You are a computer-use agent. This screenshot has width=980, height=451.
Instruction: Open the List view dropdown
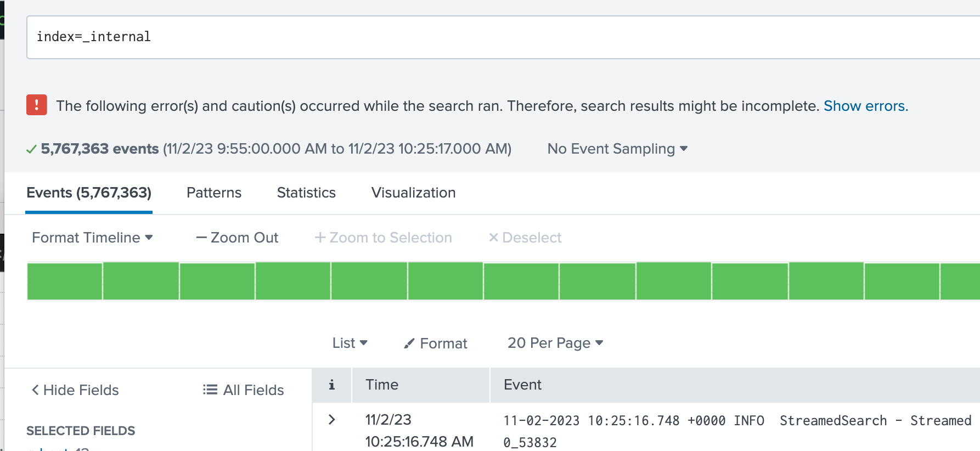(x=350, y=343)
